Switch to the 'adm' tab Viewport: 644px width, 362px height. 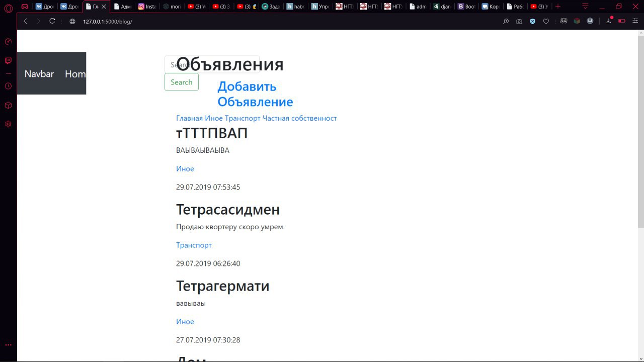[418, 7]
